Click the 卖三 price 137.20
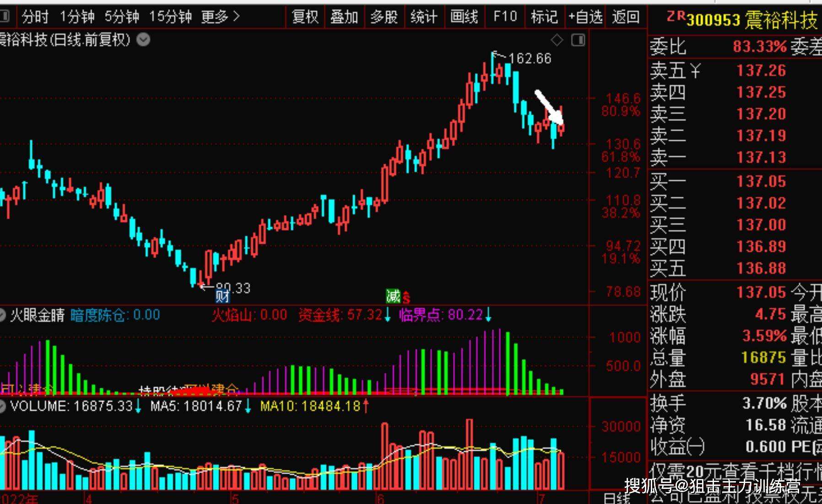The width and height of the screenshot is (822, 504). pos(761,114)
